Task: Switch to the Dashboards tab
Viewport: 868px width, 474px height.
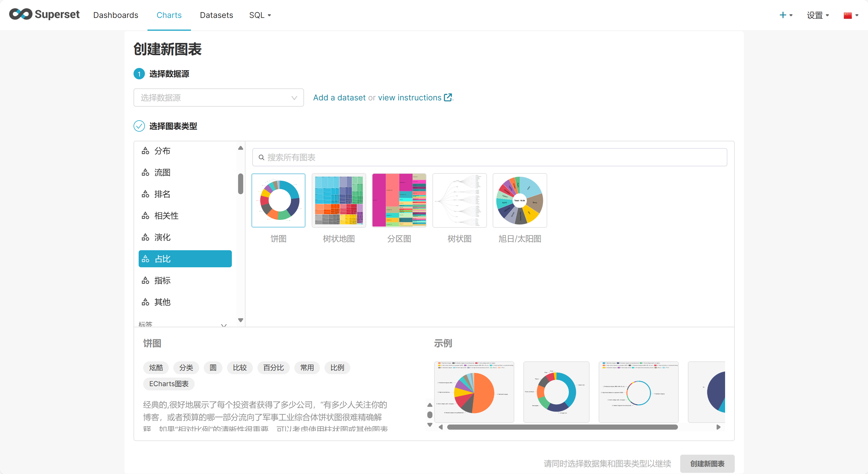Action: coord(116,15)
